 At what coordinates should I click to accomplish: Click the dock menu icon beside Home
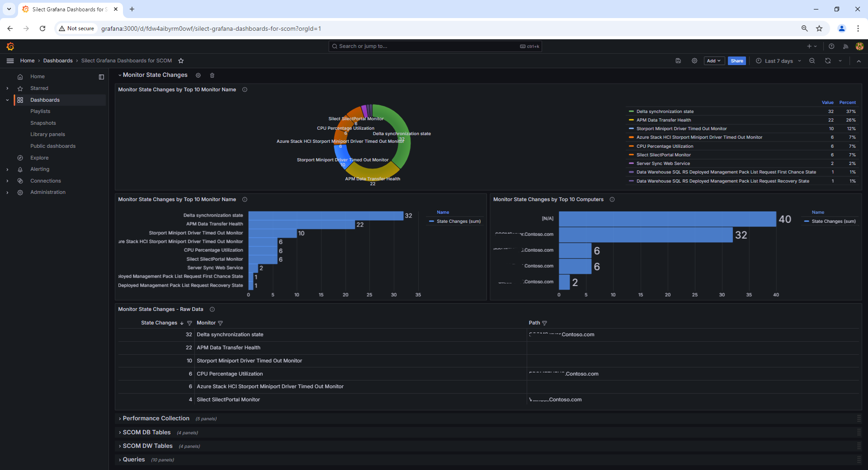(x=101, y=77)
